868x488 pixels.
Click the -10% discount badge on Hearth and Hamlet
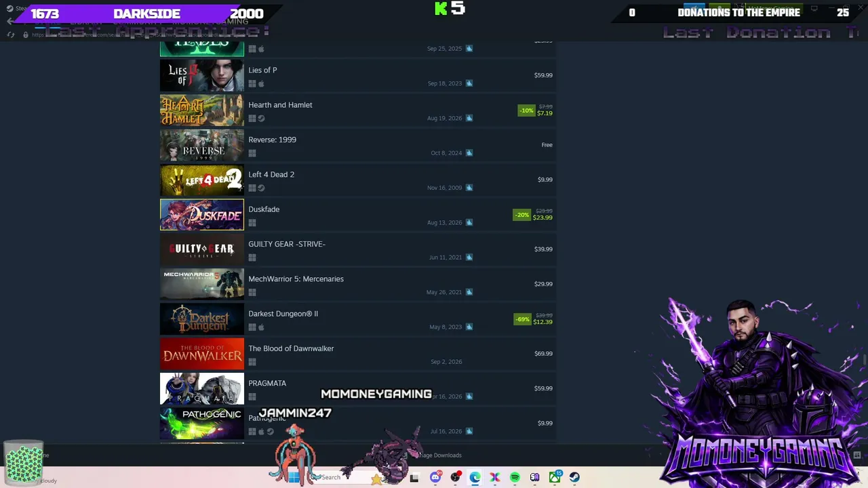tap(526, 110)
